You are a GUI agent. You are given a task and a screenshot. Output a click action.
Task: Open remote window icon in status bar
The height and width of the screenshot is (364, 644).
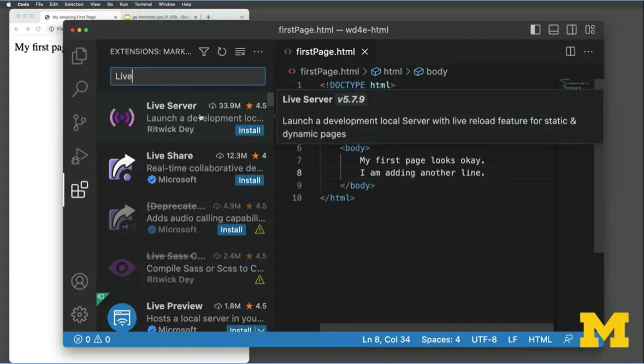pos(568,339)
